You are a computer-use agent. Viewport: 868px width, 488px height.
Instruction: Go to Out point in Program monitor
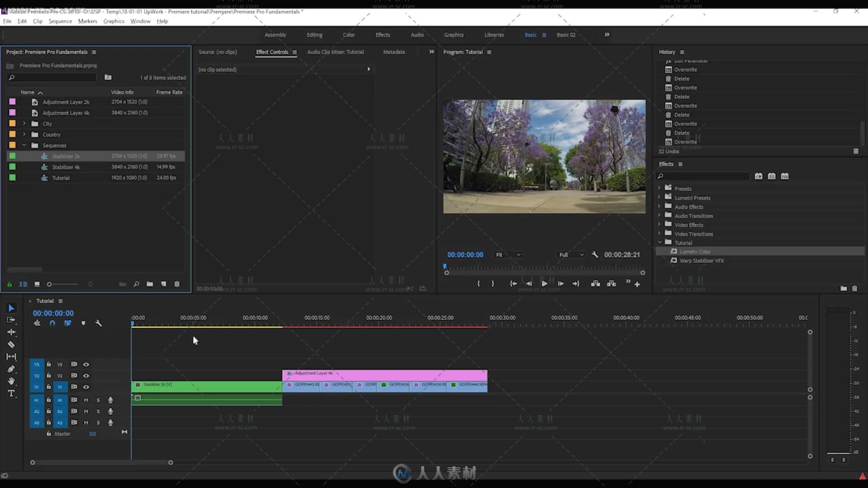tap(576, 284)
